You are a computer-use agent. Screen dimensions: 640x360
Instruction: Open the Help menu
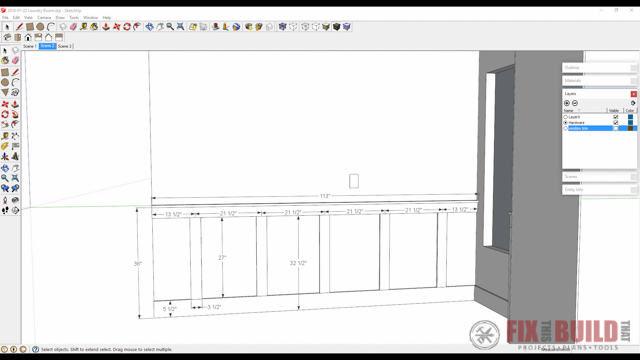107,18
